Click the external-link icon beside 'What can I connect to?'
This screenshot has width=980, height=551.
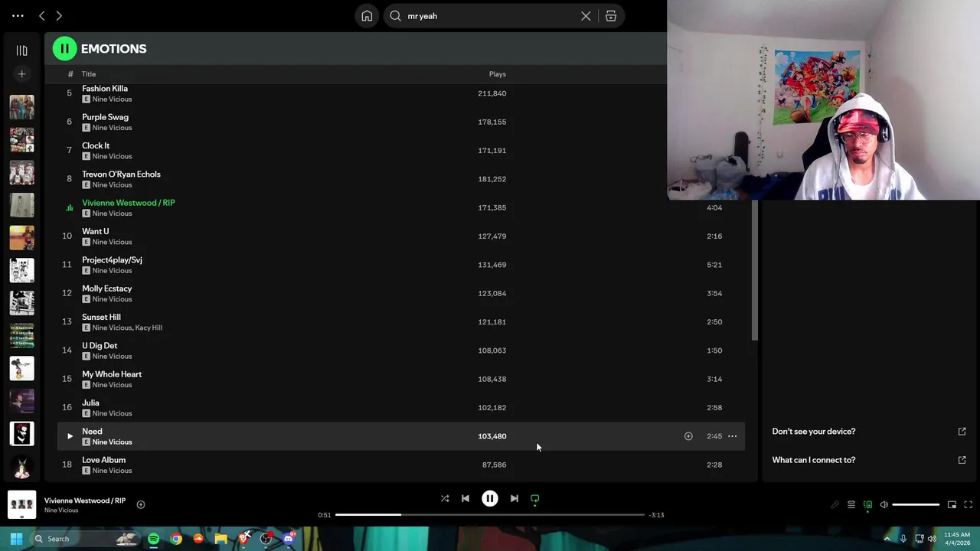tap(962, 460)
